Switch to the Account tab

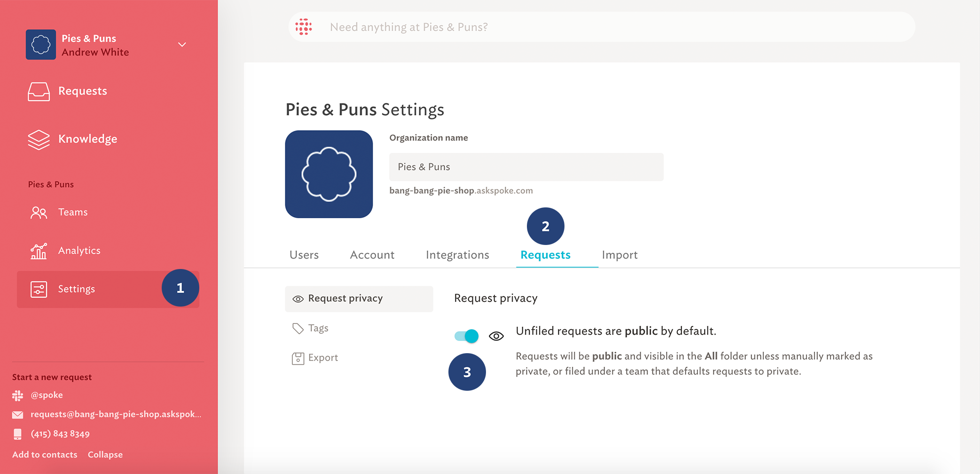[x=372, y=255]
